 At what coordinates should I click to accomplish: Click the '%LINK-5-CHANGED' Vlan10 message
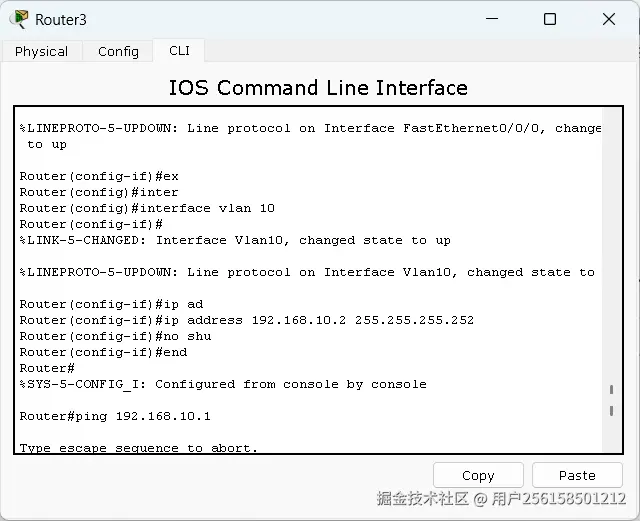(235, 240)
